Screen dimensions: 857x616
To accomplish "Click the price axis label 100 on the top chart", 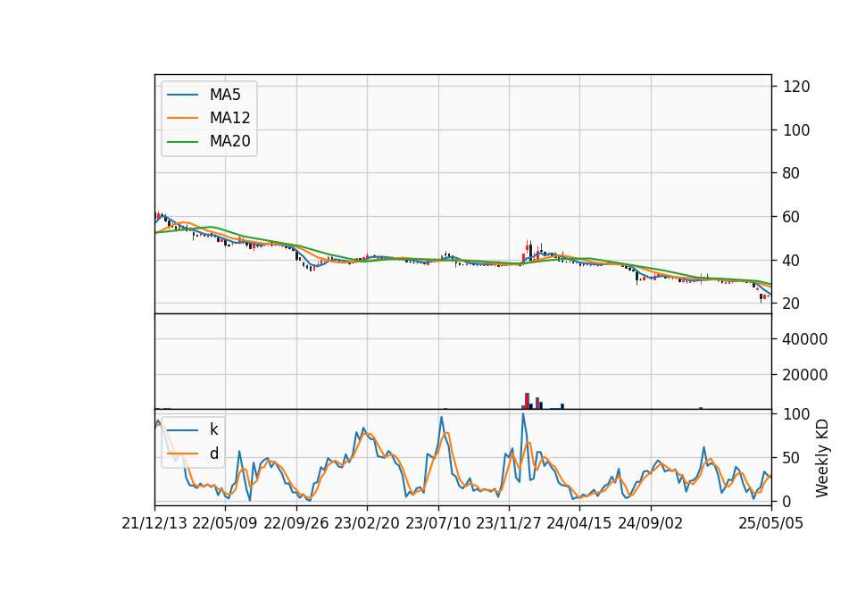I will click(x=796, y=130).
